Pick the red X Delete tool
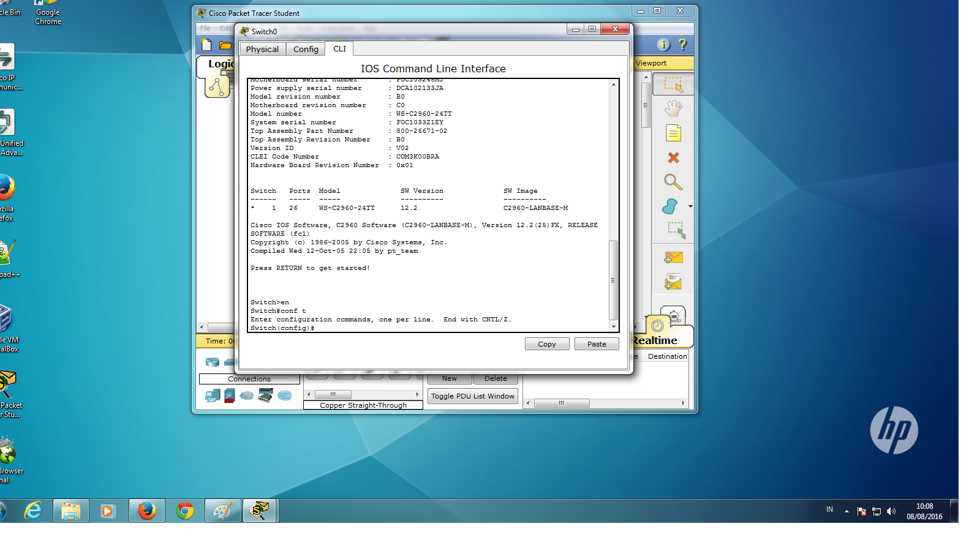This screenshot has width=980, height=551. click(673, 157)
